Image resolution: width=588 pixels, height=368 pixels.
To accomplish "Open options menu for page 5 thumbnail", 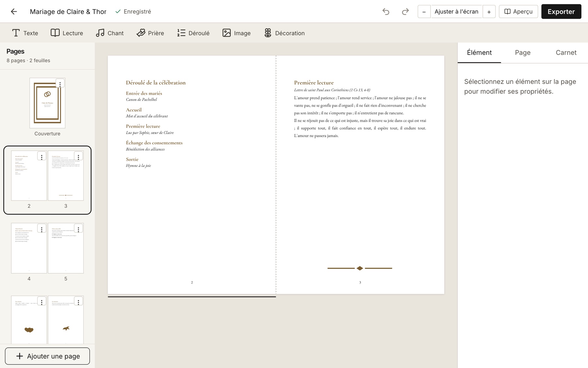I will [78, 229].
